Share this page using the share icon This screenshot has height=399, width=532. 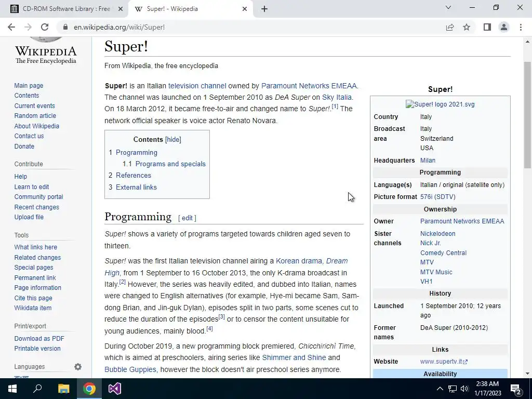pos(450,27)
